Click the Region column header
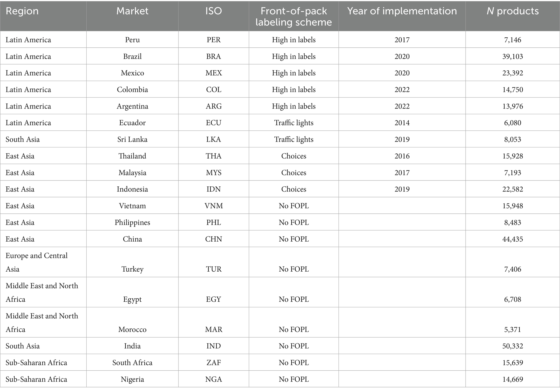The height and width of the screenshot is (392, 560). (x=22, y=11)
